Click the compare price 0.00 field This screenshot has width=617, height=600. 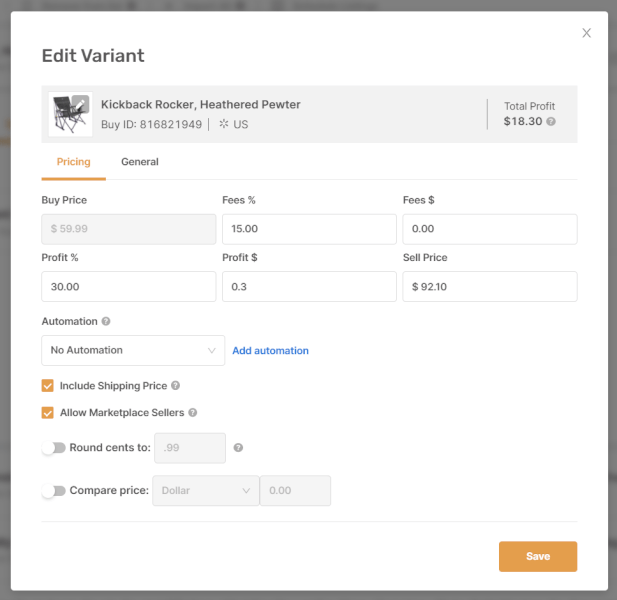tap(295, 491)
